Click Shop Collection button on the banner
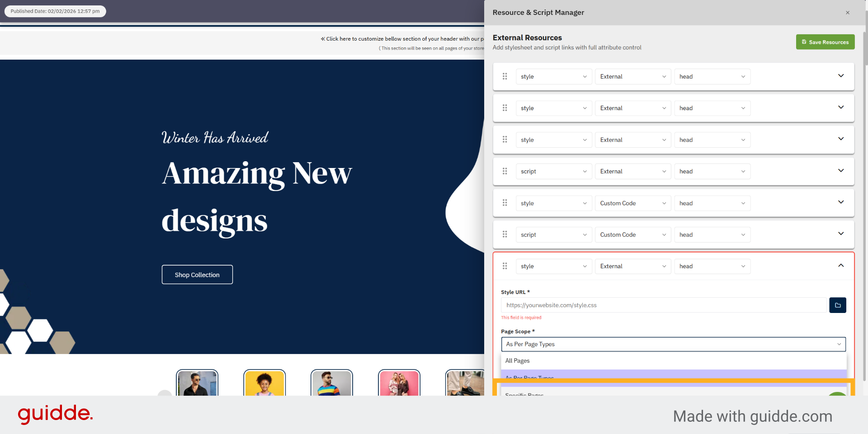The height and width of the screenshot is (434, 868). (197, 275)
